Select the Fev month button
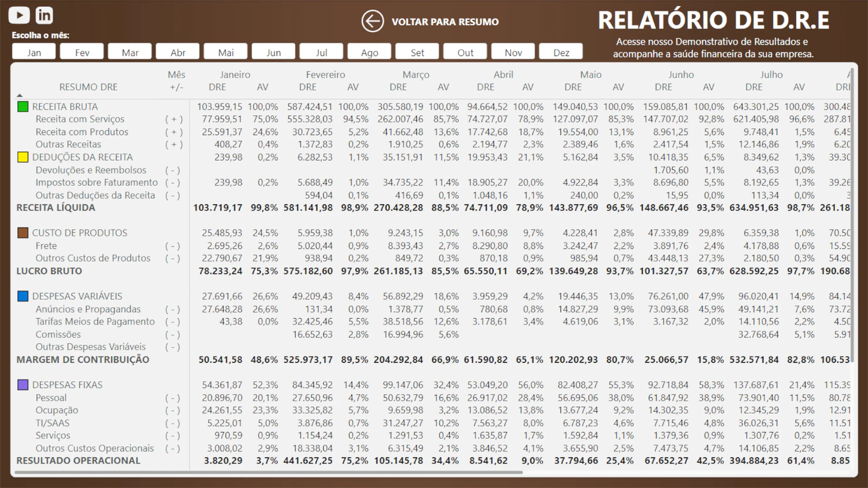Screen dimensions: 868x488 [82, 53]
